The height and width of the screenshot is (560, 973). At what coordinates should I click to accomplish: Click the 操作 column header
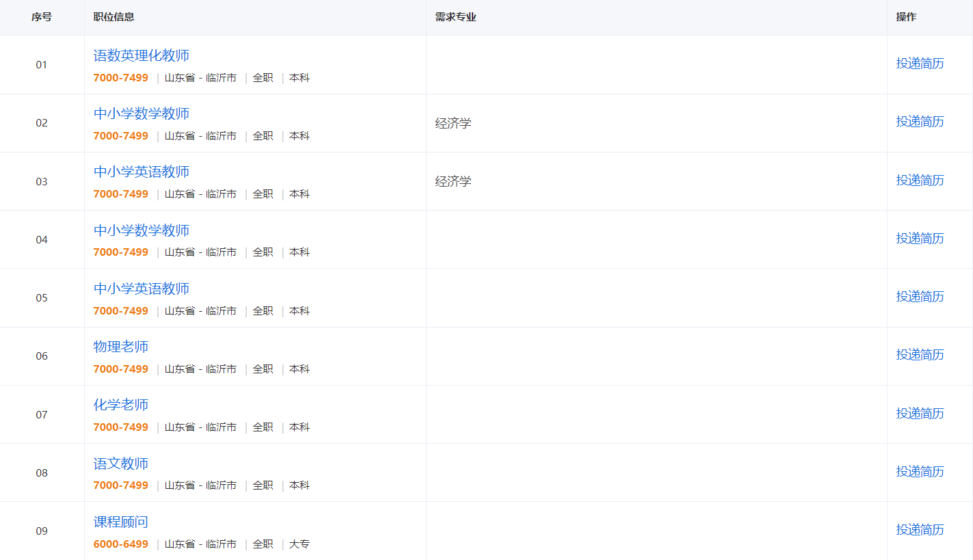tap(907, 17)
